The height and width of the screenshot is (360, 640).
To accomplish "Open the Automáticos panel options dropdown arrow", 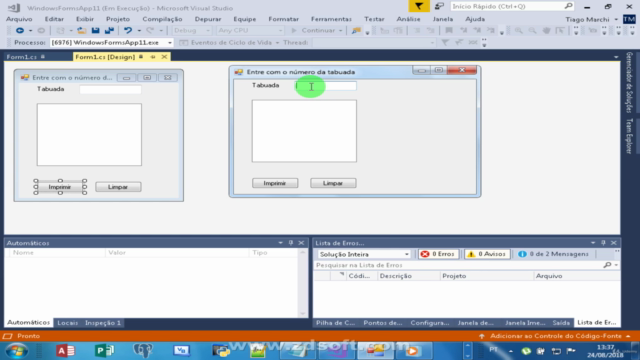I will click(x=280, y=243).
